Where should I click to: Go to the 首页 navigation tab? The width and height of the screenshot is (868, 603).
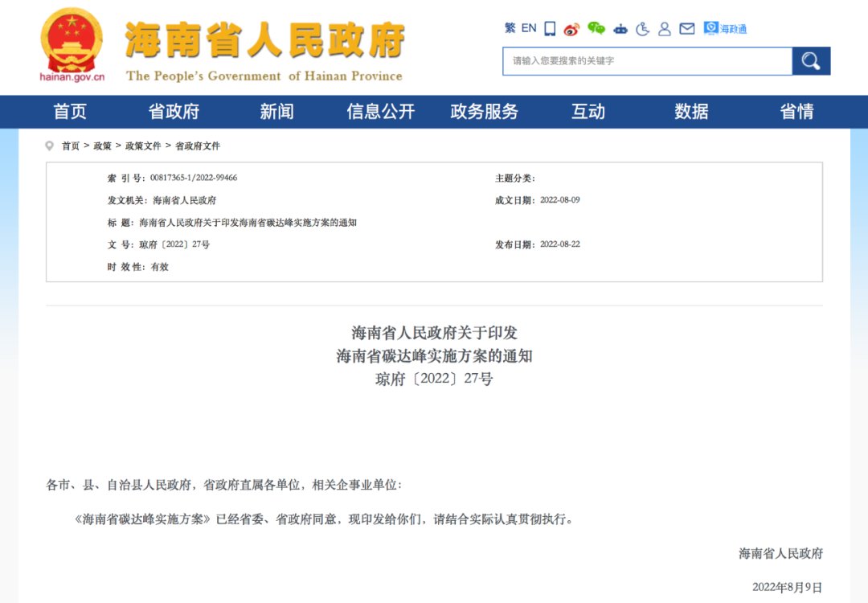point(69,112)
